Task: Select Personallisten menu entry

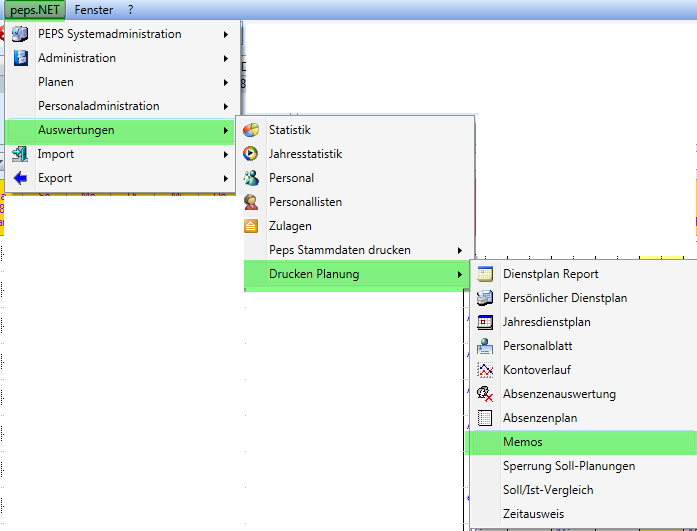Action: pos(359,202)
